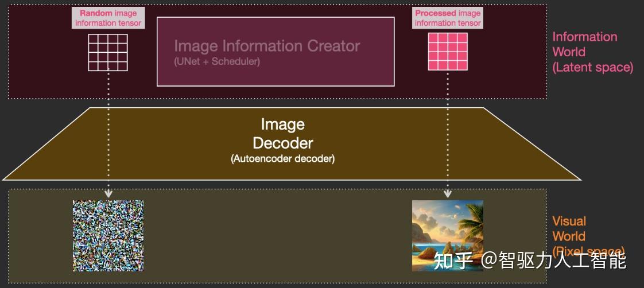Select the tropical beach image thumbnail
This screenshot has height=288, width=644.
(x=448, y=235)
